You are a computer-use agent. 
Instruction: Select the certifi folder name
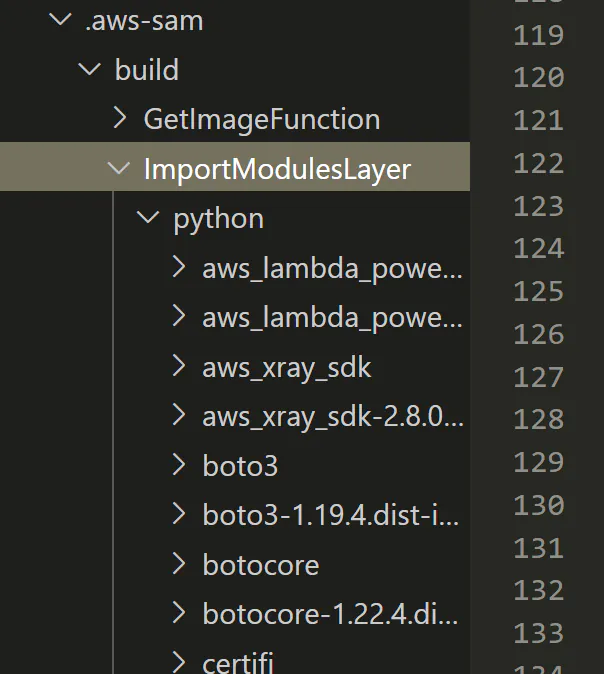[238, 662]
